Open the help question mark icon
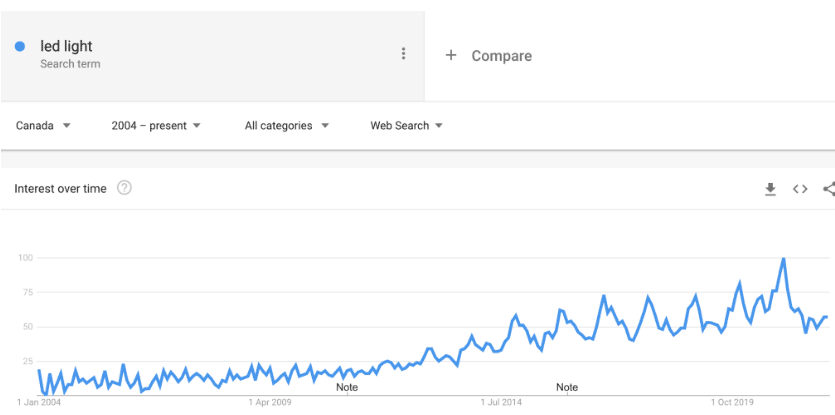This screenshot has width=835, height=415. coord(124,188)
